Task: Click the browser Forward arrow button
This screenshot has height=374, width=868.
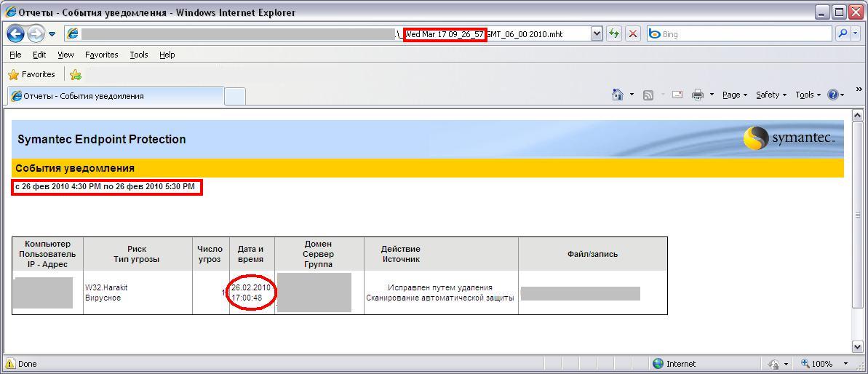Action: click(36, 34)
